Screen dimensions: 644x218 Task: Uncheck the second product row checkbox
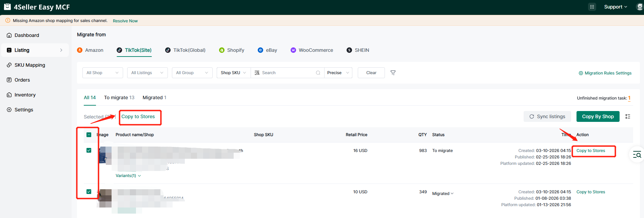89,192
